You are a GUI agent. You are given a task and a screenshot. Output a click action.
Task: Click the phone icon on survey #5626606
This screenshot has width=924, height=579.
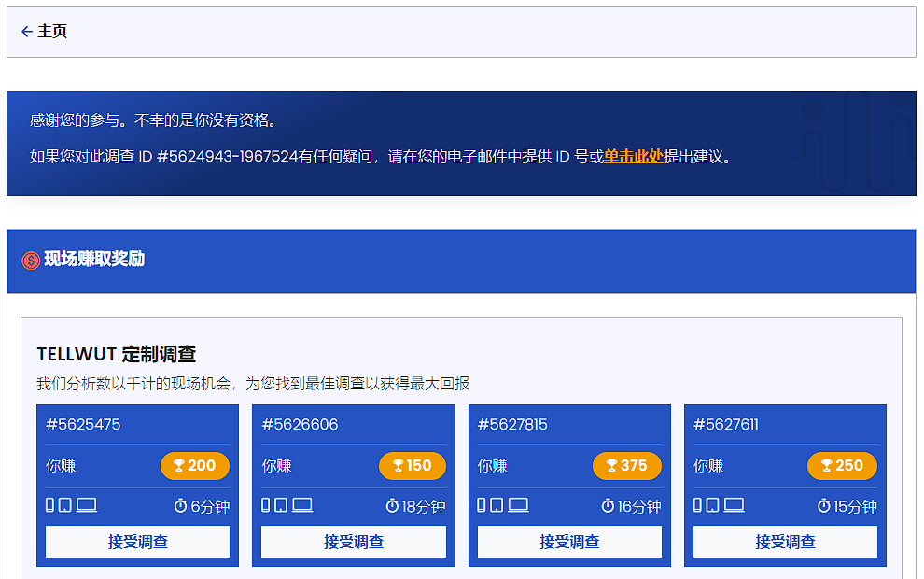click(x=266, y=504)
